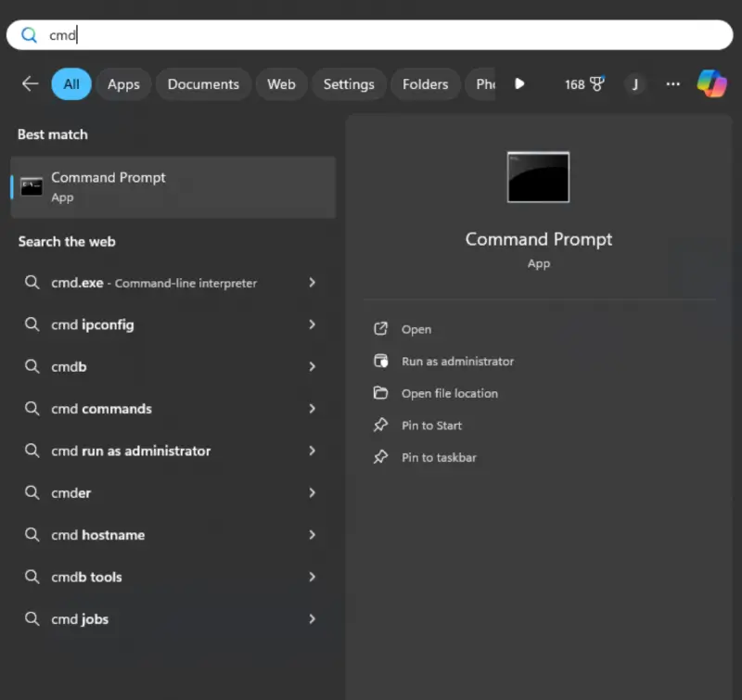Select the Folders filter tab
The height and width of the screenshot is (700, 742).
425,84
